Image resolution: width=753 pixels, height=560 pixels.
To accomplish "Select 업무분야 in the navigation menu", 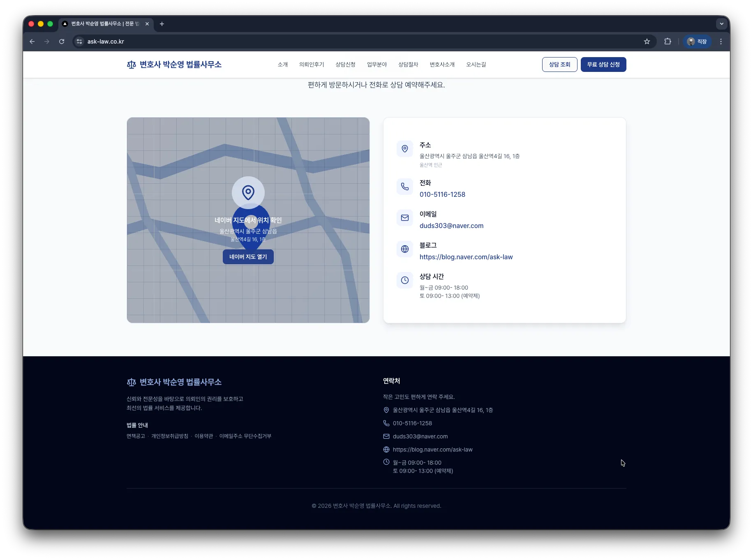I will point(376,65).
